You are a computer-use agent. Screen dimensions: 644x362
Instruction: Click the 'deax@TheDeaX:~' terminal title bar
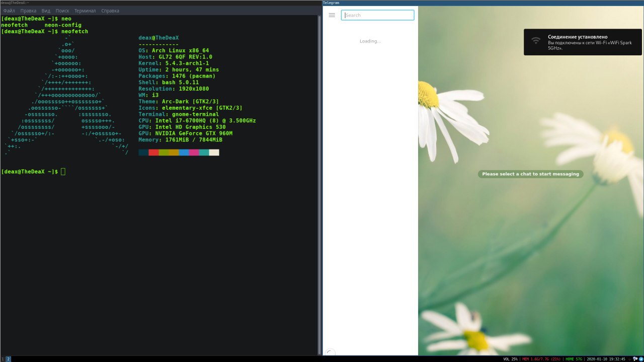pyautogui.click(x=160, y=3)
